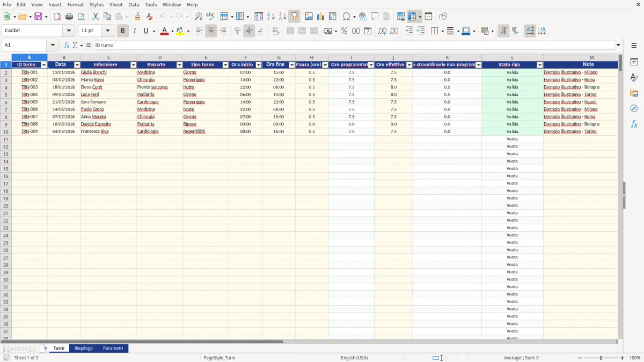Open the sidebar Functions fx icon

coord(634,124)
